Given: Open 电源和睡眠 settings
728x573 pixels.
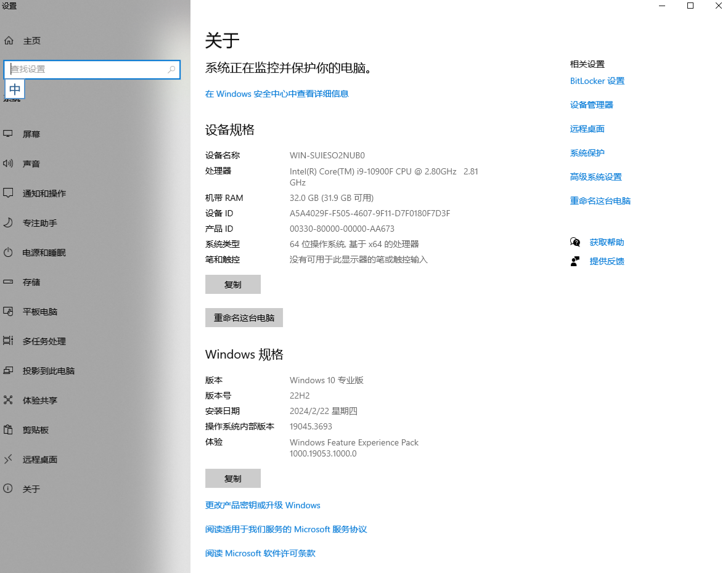Looking at the screenshot, I should coord(44,253).
